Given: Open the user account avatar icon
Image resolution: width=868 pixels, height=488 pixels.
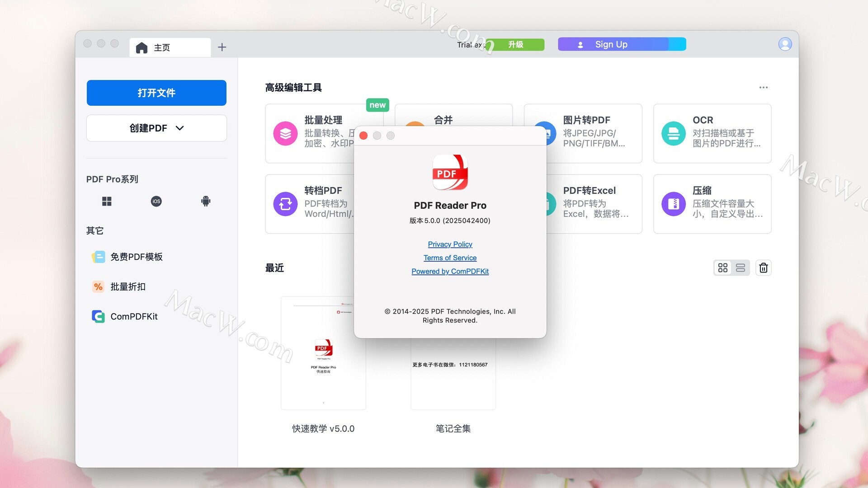Looking at the screenshot, I should (785, 44).
